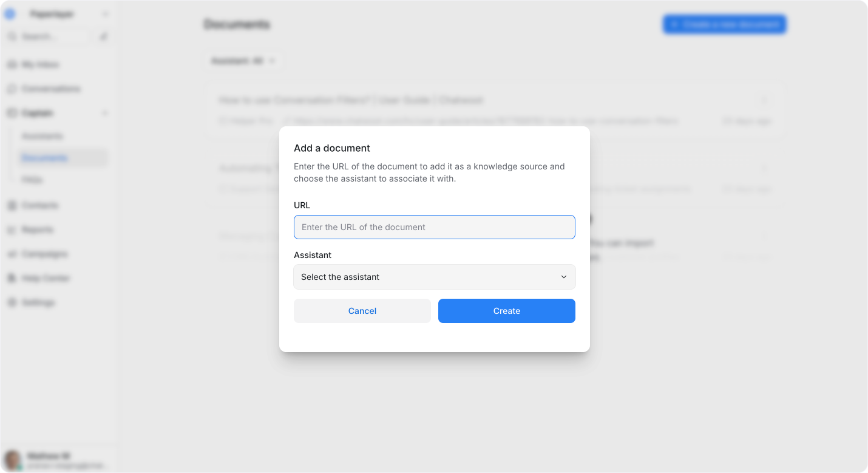Open the FAQs sub-item under Captain
The image size is (868, 473).
[33, 180]
